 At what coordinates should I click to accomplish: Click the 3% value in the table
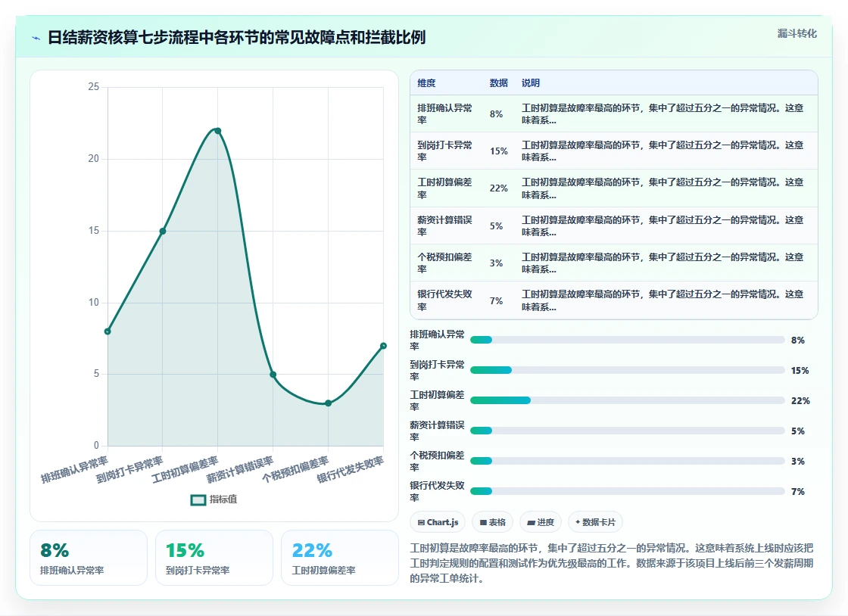(497, 263)
